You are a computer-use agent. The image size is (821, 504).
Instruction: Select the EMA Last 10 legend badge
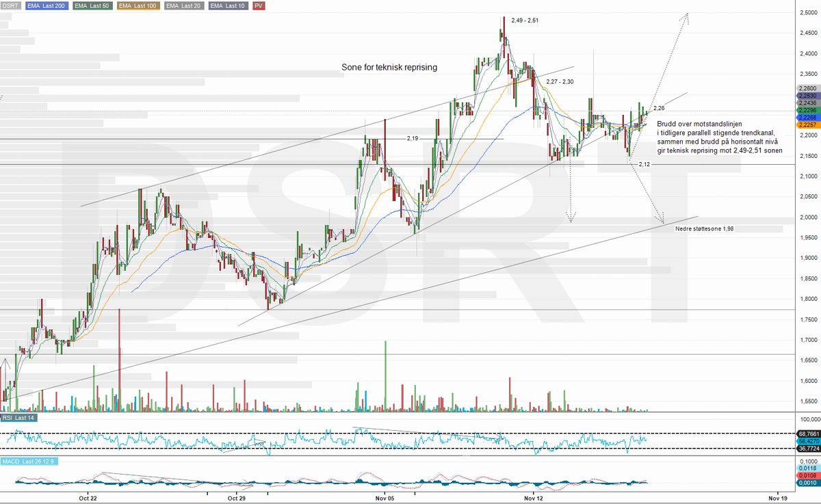pyautogui.click(x=229, y=5)
